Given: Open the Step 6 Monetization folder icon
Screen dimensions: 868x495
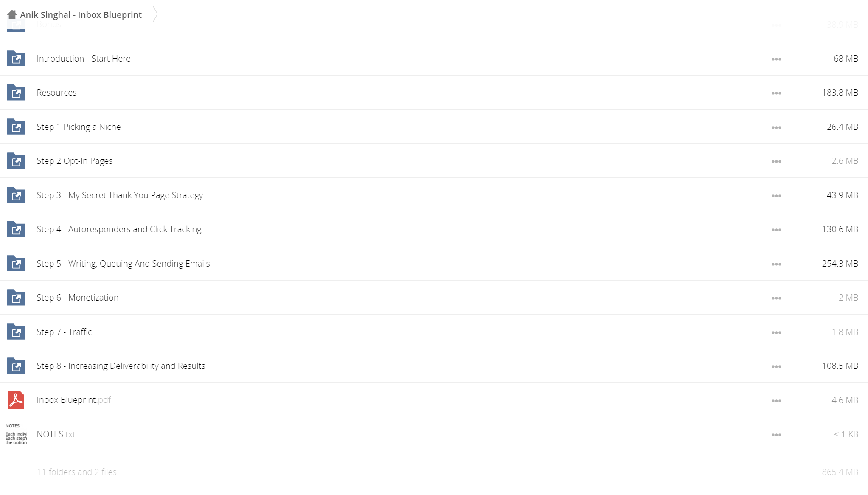Looking at the screenshot, I should (x=16, y=298).
